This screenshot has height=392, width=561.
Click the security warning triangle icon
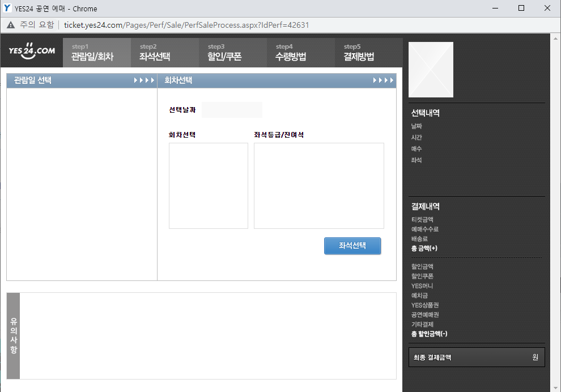pyautogui.click(x=11, y=25)
